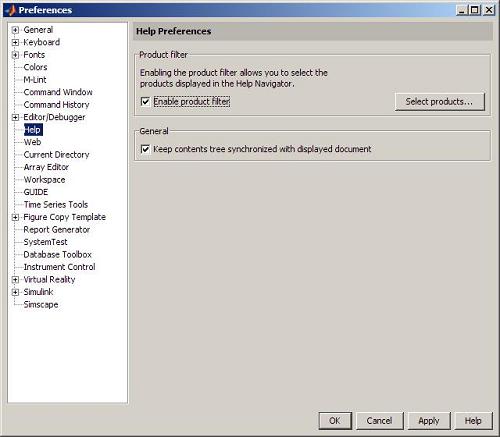Expand the Simulink tree node
Viewport: 500px width, 437px height.
pyautogui.click(x=15, y=292)
